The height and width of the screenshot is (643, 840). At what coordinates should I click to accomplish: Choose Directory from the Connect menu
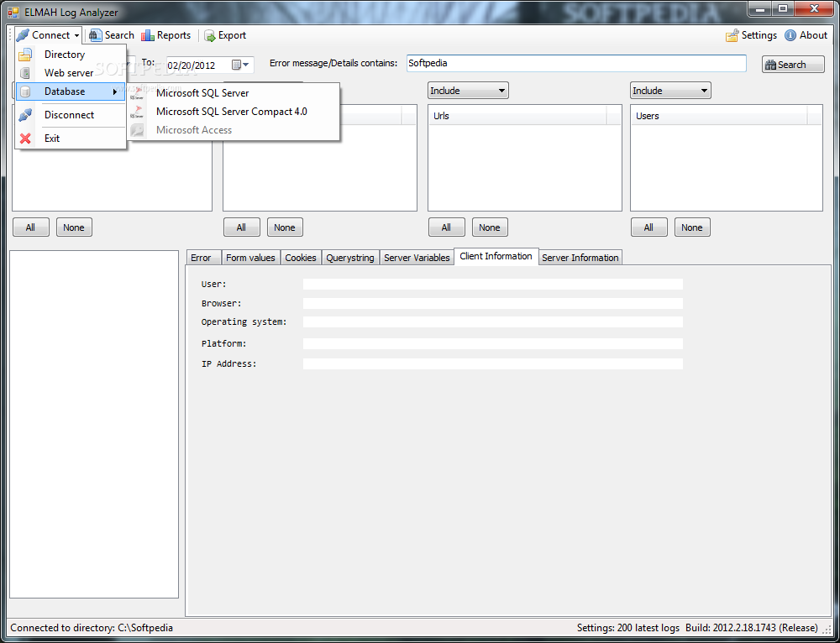pyautogui.click(x=71, y=55)
